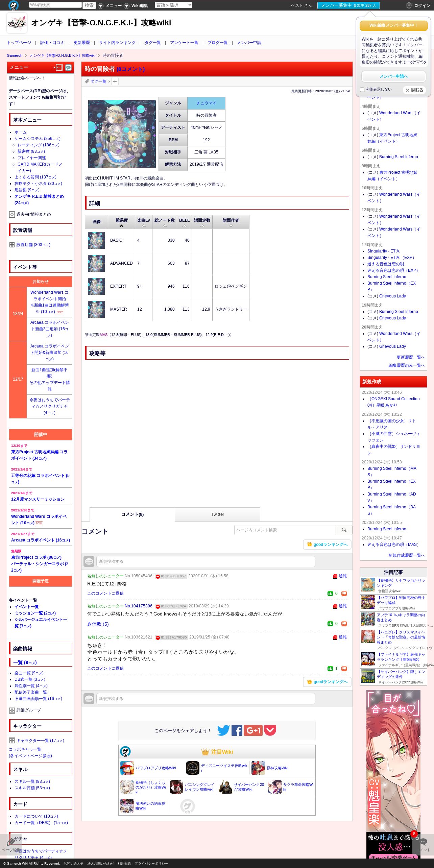Open the top bar Wiki編集 dropdown arrow
This screenshot has width=434, height=868.
126,6
